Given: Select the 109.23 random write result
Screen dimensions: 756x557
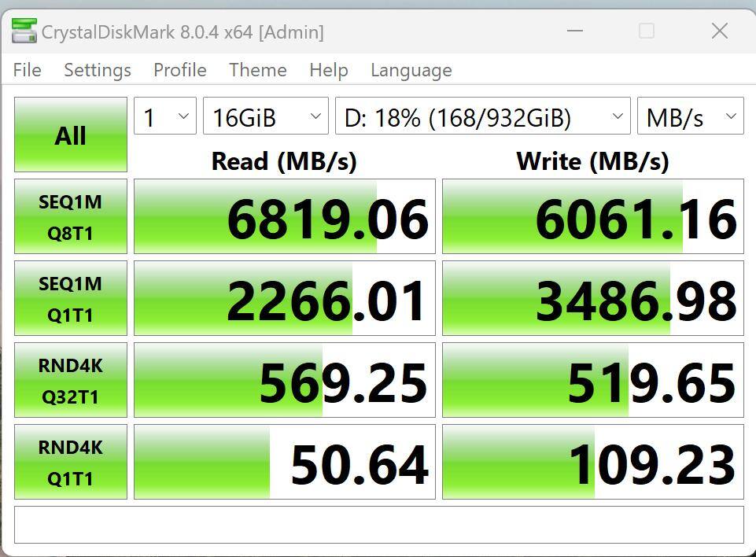Looking at the screenshot, I should 593,463.
